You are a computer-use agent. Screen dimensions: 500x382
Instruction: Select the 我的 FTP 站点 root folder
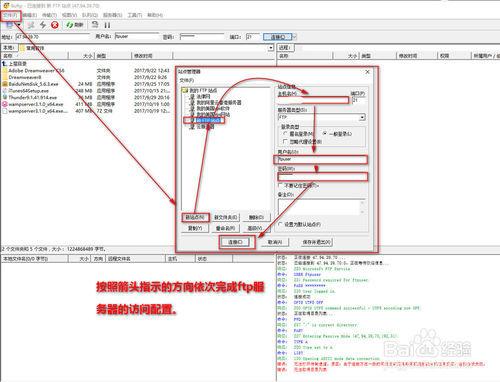[x=200, y=90]
